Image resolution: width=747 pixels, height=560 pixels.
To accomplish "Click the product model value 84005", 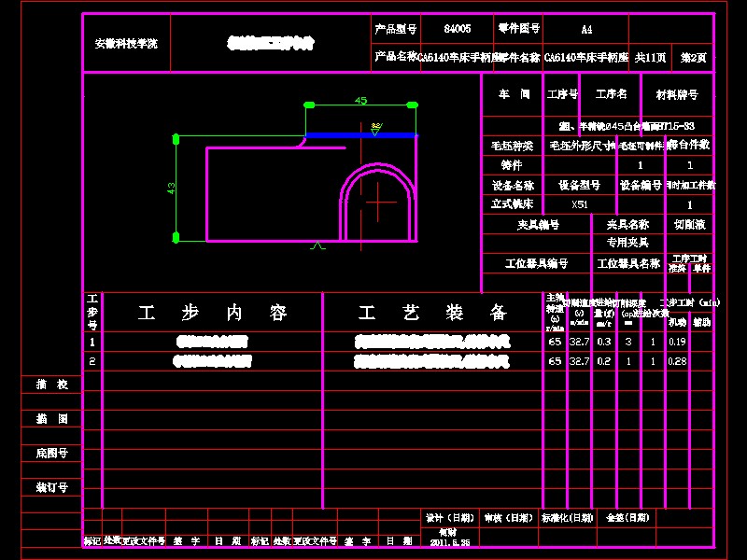I will pyautogui.click(x=458, y=29).
